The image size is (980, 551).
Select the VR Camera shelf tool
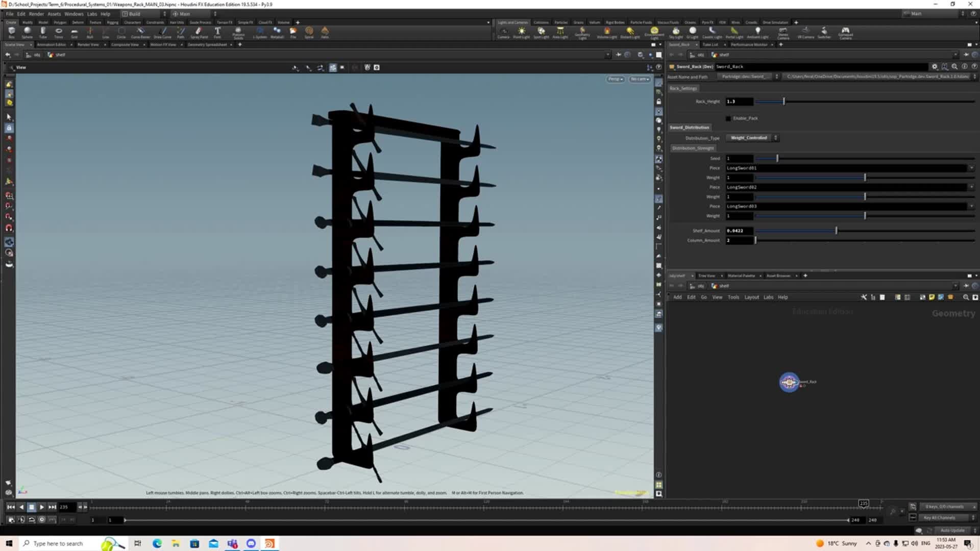pyautogui.click(x=805, y=33)
